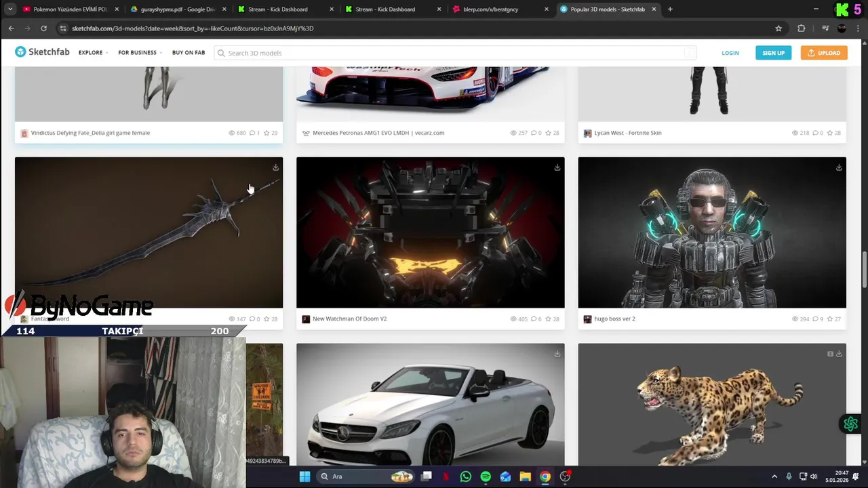This screenshot has width=868, height=488.
Task: Click the like star on Mercedes Petronas AMG1 model
Action: [549, 133]
